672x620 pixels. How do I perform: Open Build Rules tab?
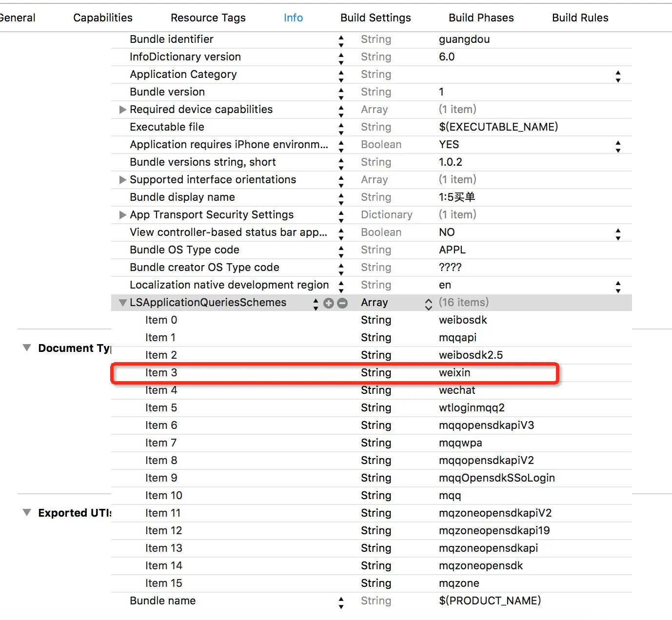[x=580, y=18]
